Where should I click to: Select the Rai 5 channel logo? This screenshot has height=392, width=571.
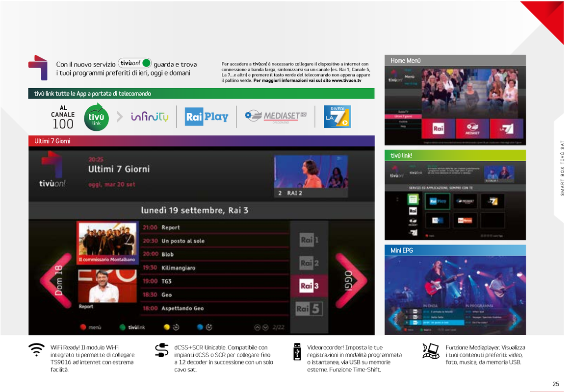(x=309, y=309)
